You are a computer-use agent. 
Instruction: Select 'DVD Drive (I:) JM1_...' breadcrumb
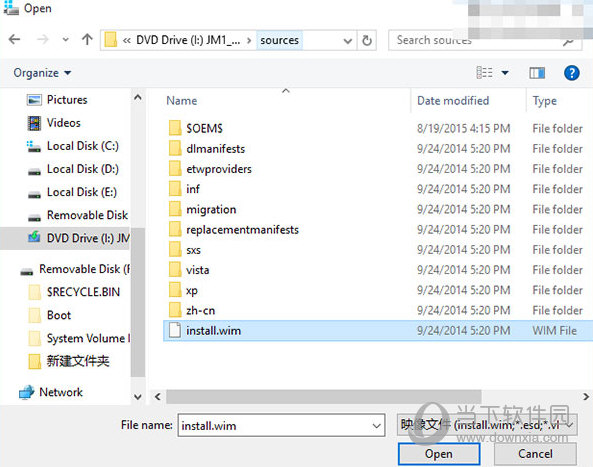point(188,40)
